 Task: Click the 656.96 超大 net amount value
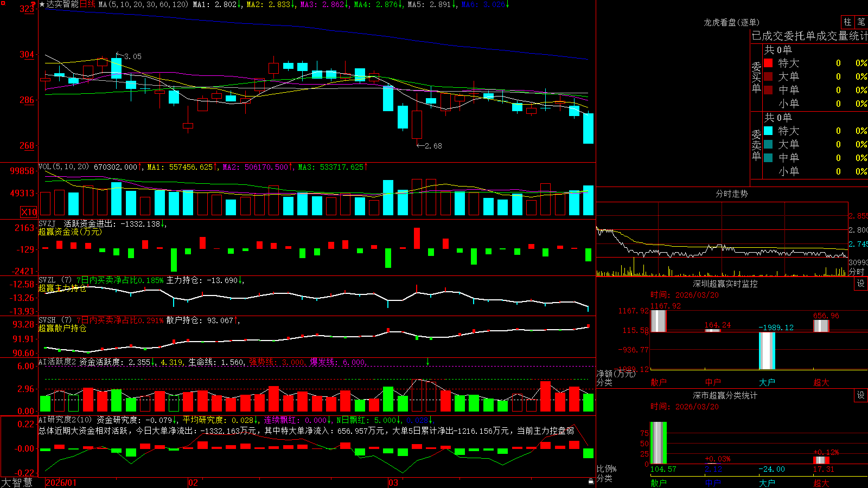[826, 316]
